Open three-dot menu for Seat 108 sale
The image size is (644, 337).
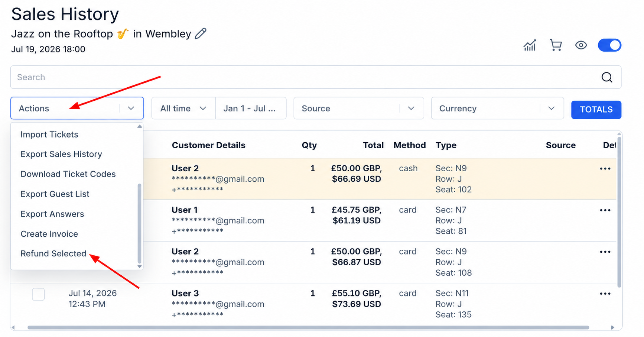(x=605, y=252)
